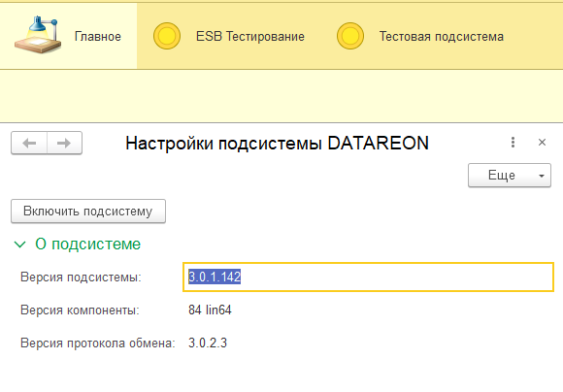Viewport: 563px width, 392px height.
Task: Click the Еще button
Action: click(x=510, y=176)
